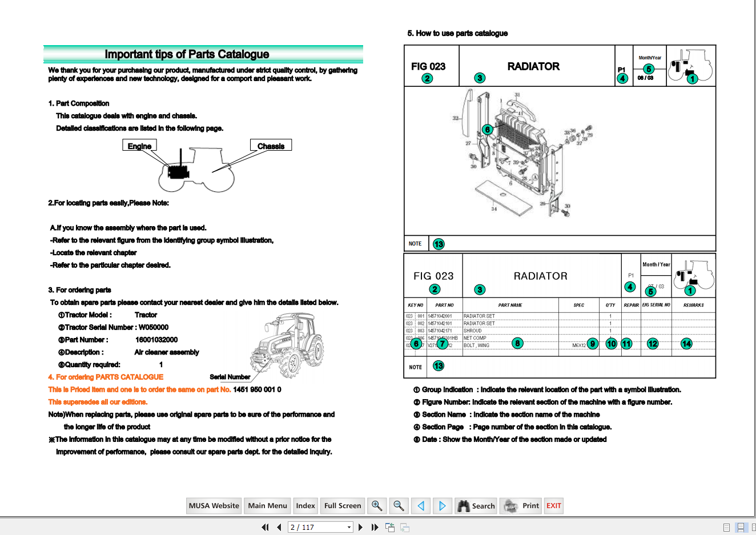Screen dimensions: 756x535
Task: Jump to first page using leftmost navigation icon
Action: click(265, 527)
